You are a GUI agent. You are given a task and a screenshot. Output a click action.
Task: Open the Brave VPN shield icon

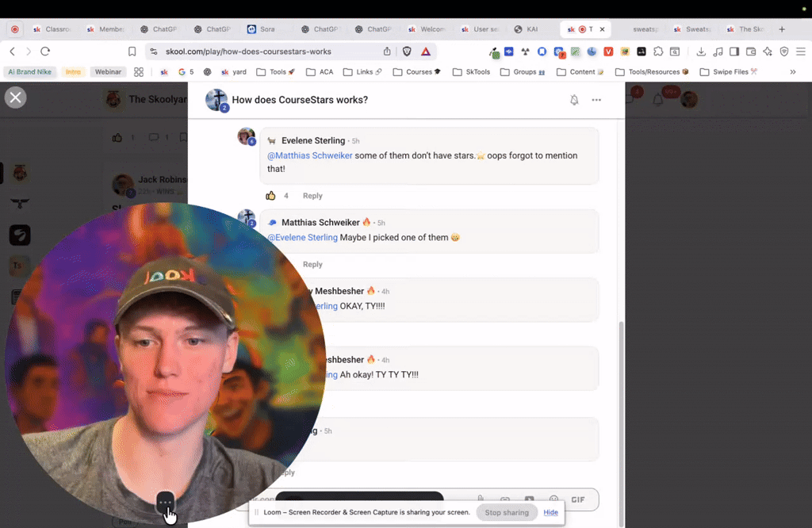tap(784, 52)
